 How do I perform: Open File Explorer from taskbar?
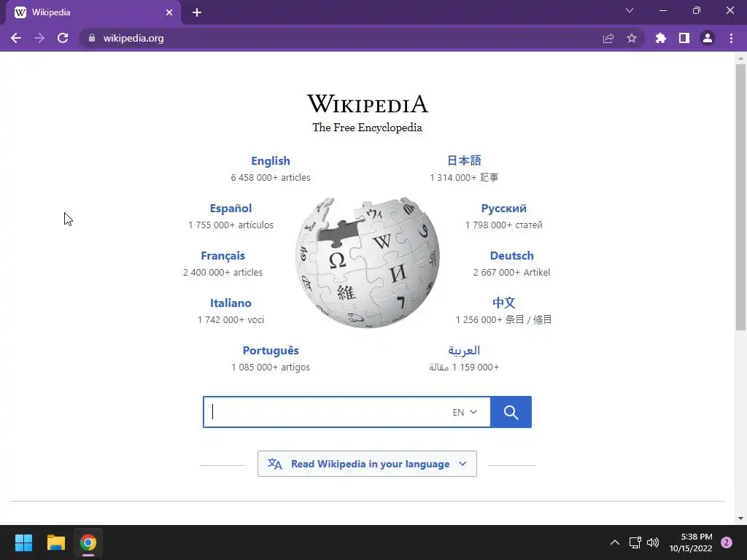click(x=55, y=542)
